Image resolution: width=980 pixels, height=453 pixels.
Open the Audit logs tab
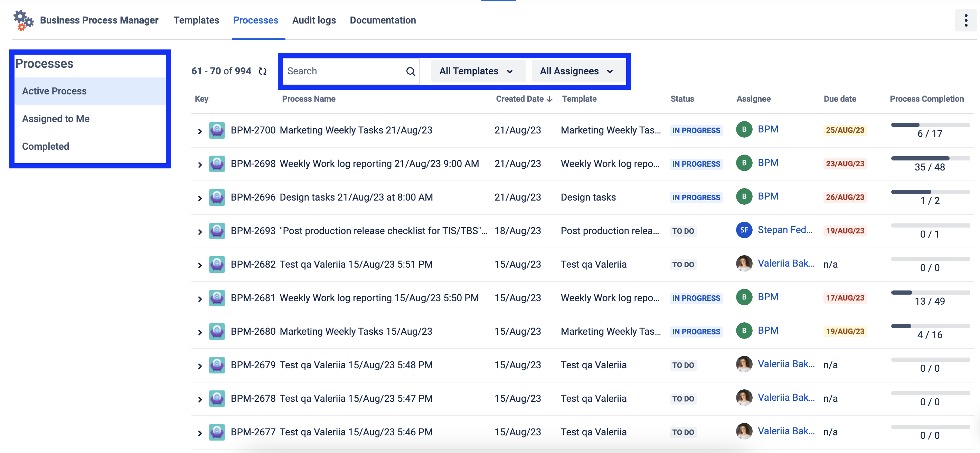[x=314, y=20]
